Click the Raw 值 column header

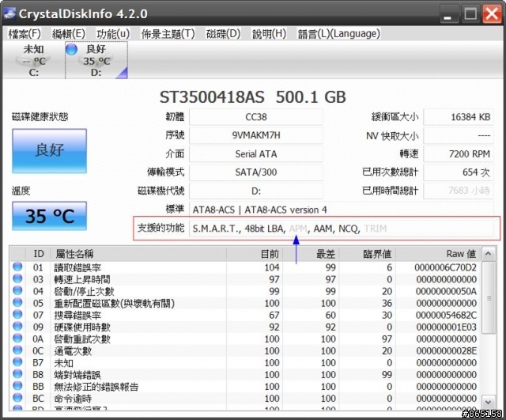(x=438, y=254)
